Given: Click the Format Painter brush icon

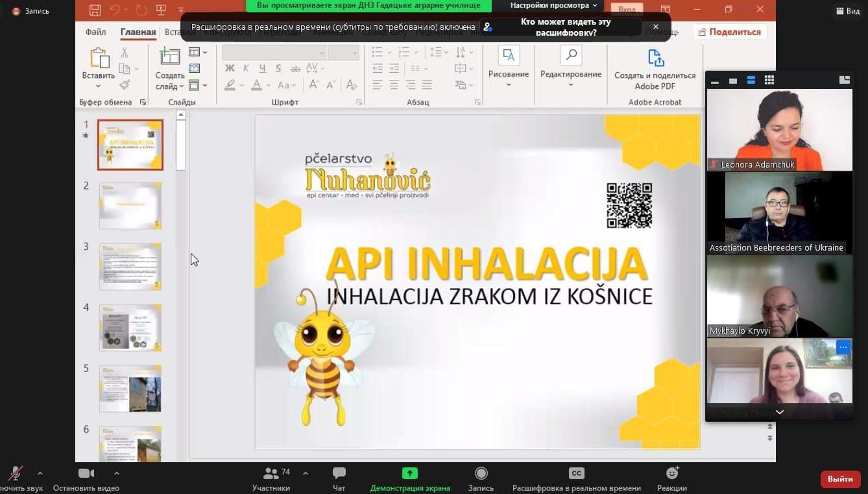Looking at the screenshot, I should pos(125,84).
